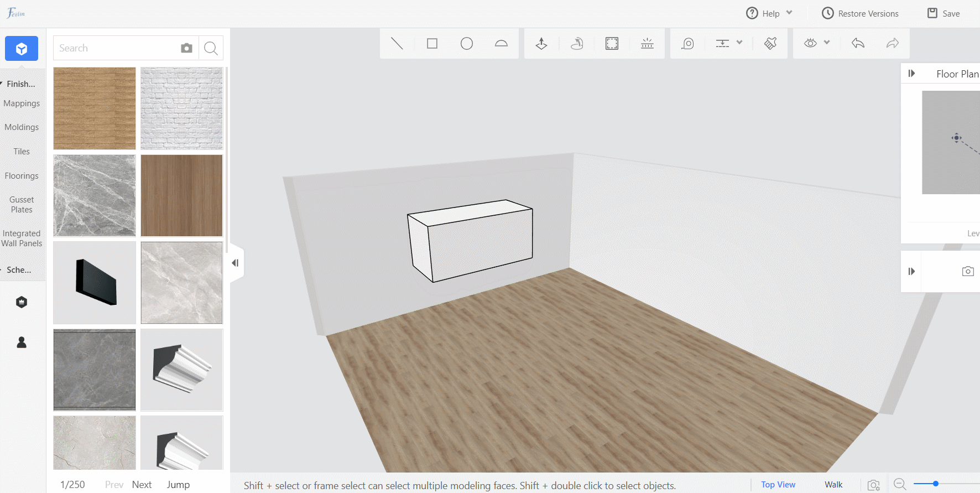Viewport: 980px width, 493px height.
Task: Collapse the left materials panel
Action: 236,263
